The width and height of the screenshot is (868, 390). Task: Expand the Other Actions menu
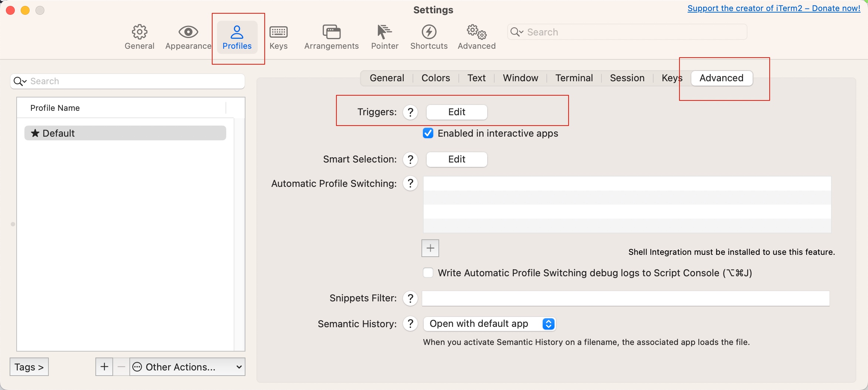coord(188,367)
